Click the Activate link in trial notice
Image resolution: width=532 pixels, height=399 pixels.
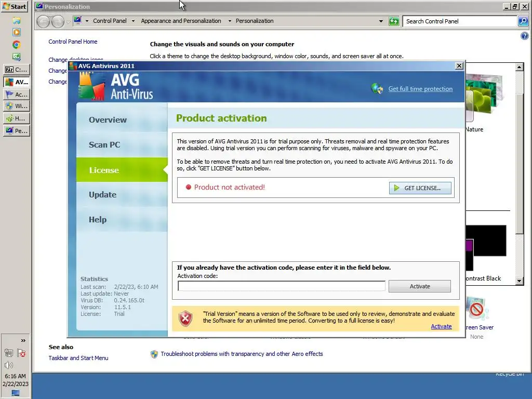[x=441, y=326]
